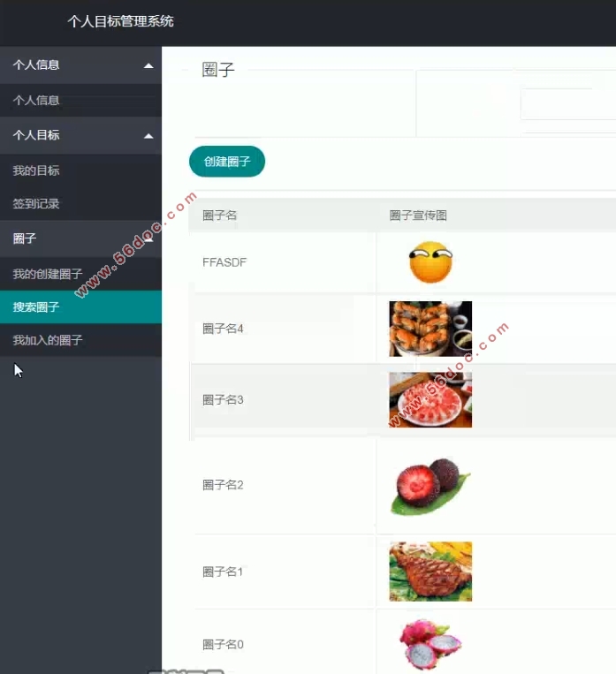Click the search input field at top

(x=567, y=104)
